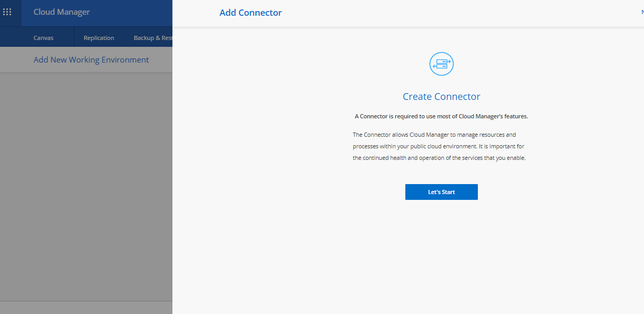This screenshot has height=314, width=644.
Task: Click the Create Connector heading
Action: point(441,97)
